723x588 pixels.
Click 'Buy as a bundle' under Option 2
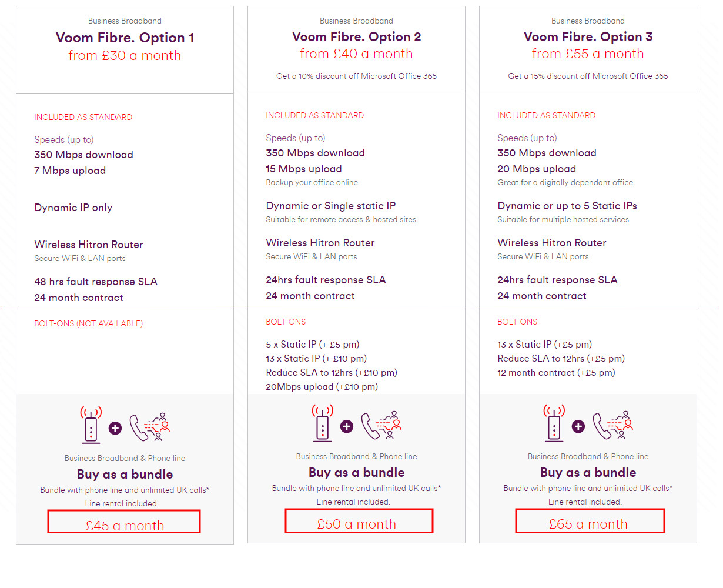click(356, 472)
